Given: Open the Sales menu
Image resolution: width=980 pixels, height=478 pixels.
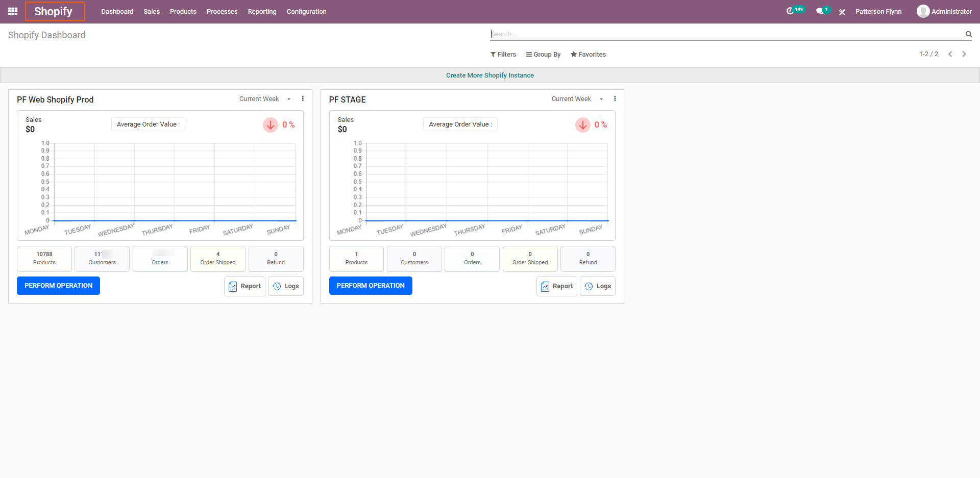Looking at the screenshot, I should pyautogui.click(x=152, y=11).
